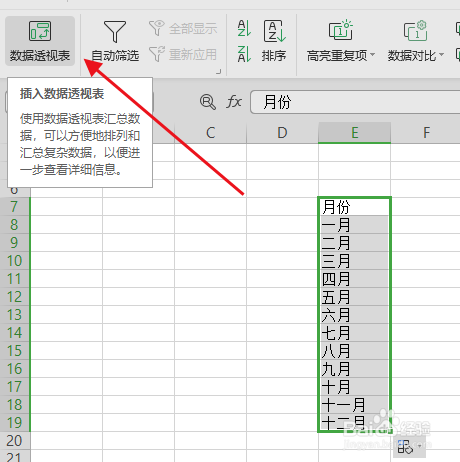Click cell containing 二月
Image resolution: width=460 pixels, height=462 pixels.
pos(354,243)
